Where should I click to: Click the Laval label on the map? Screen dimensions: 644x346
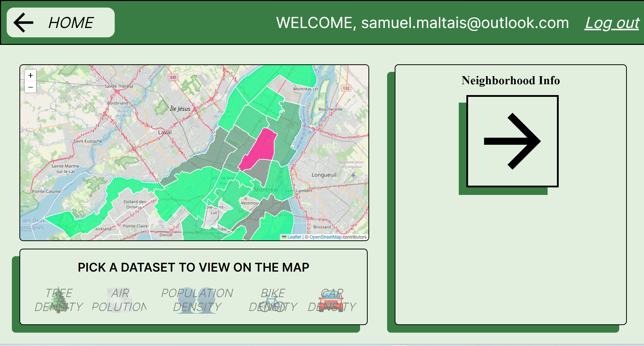(165, 132)
